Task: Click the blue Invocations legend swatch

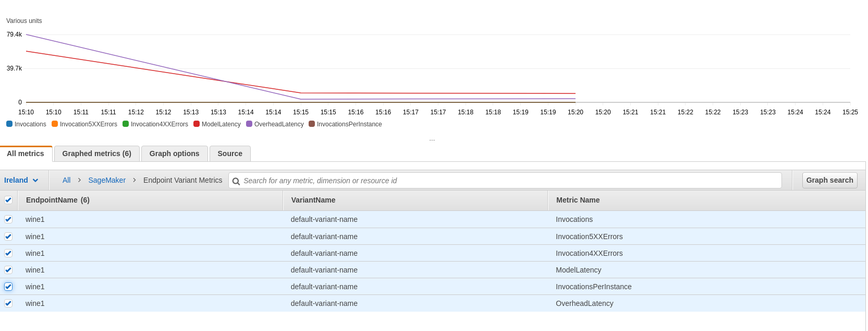Action: pyautogui.click(x=9, y=124)
